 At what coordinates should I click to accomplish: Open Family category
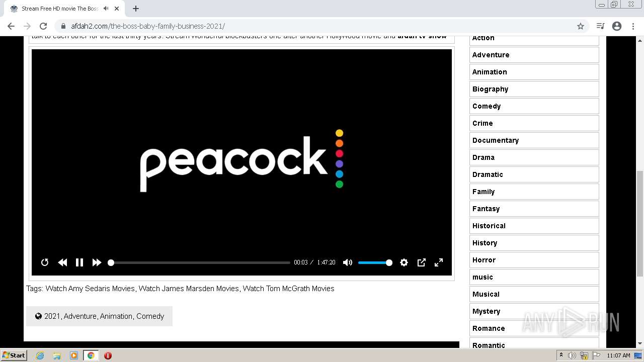tap(534, 192)
